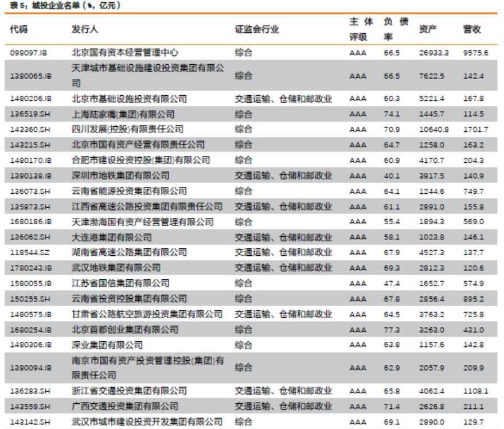
Task: Click the 代码 column header
Action: (x=19, y=29)
